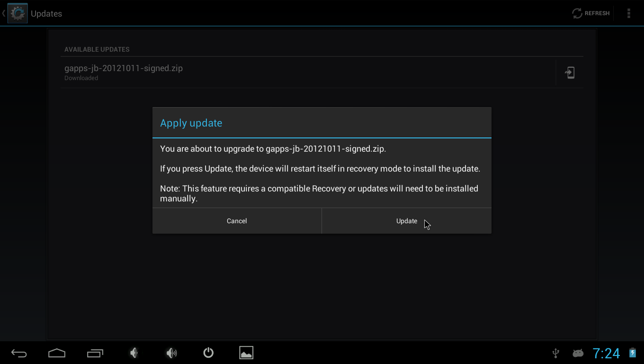Image resolution: width=644 pixels, height=364 pixels.
Task: Tap the Android debug notification icon
Action: coord(578,353)
